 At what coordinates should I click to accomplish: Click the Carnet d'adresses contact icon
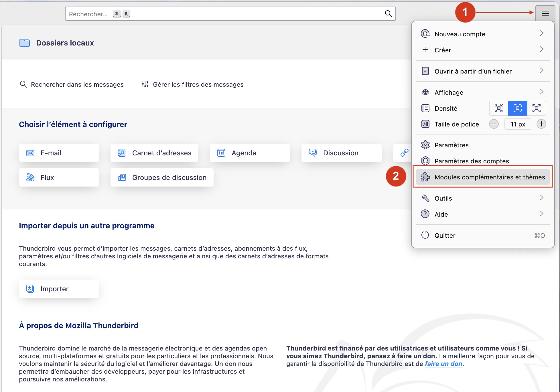122,153
